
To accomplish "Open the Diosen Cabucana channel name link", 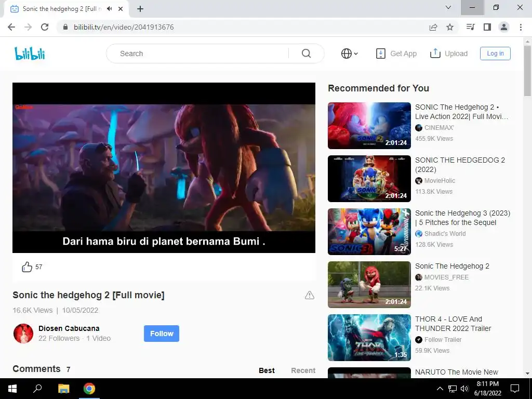I will click(x=69, y=328).
